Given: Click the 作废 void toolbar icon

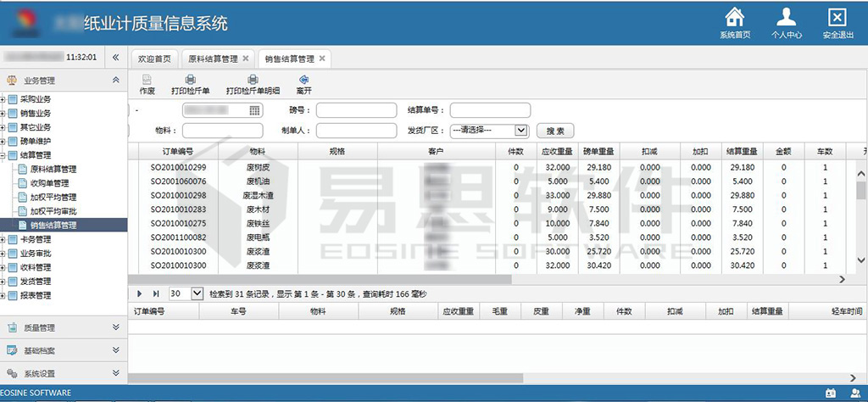Looking at the screenshot, I should point(147,80).
